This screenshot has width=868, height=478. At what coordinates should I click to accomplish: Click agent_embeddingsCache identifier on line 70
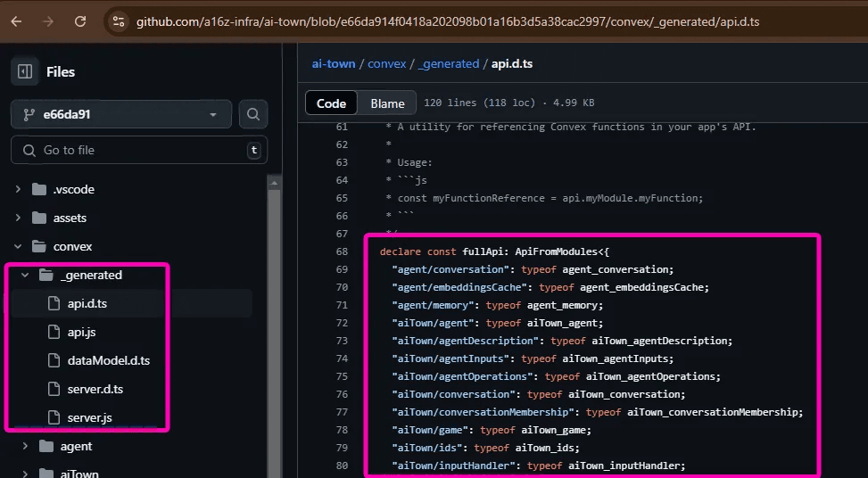641,287
